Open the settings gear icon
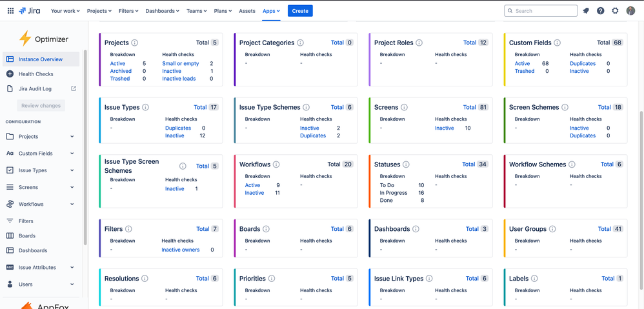The width and height of the screenshot is (644, 309). click(615, 11)
